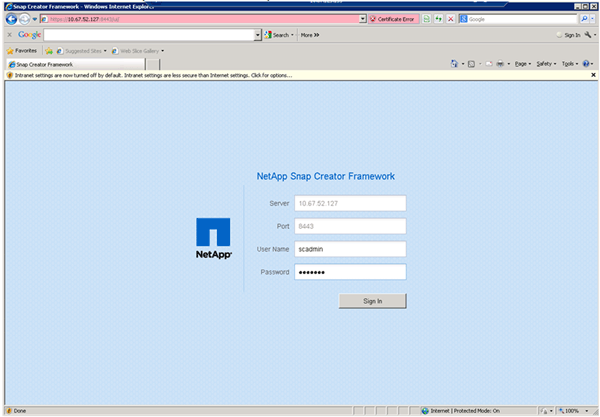600x417 pixels.
Task: Go back with the browser Back arrow
Action: 11,19
